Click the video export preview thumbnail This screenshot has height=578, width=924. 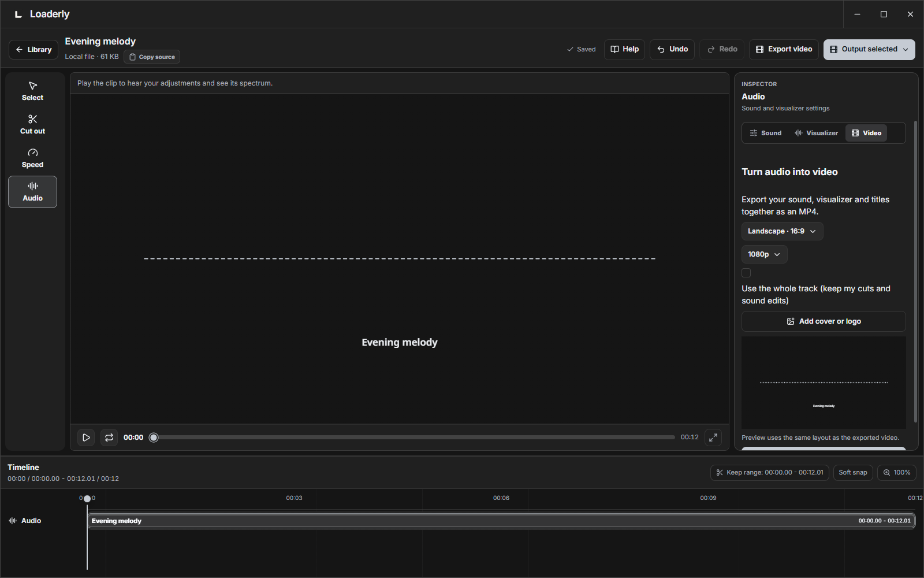tap(824, 383)
